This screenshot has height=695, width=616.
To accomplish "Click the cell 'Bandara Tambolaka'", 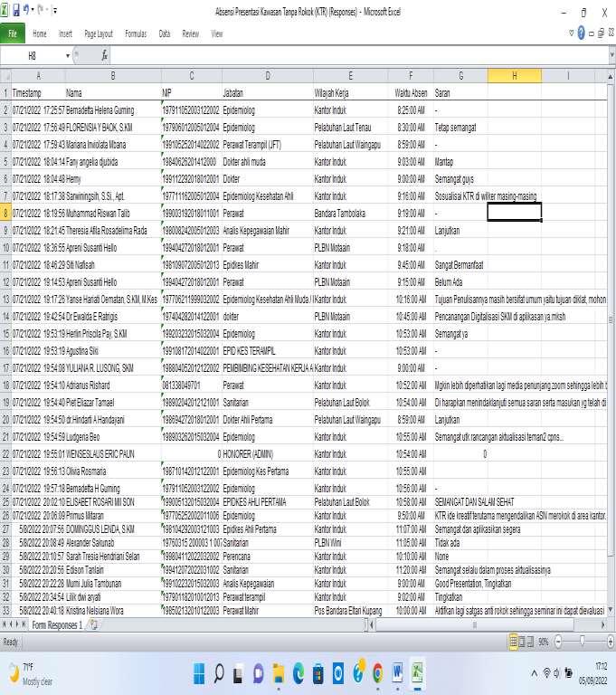I will point(351,214).
